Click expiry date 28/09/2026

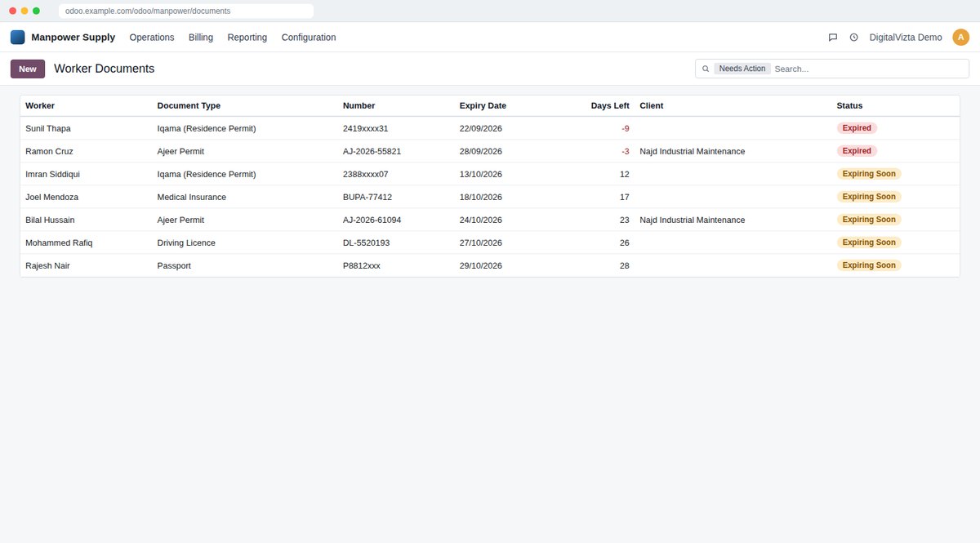[481, 151]
